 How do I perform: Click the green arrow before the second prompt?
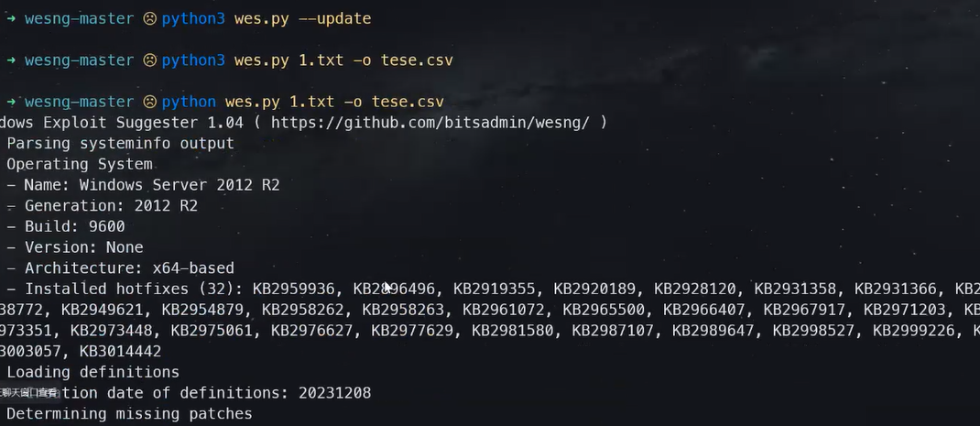(x=11, y=60)
